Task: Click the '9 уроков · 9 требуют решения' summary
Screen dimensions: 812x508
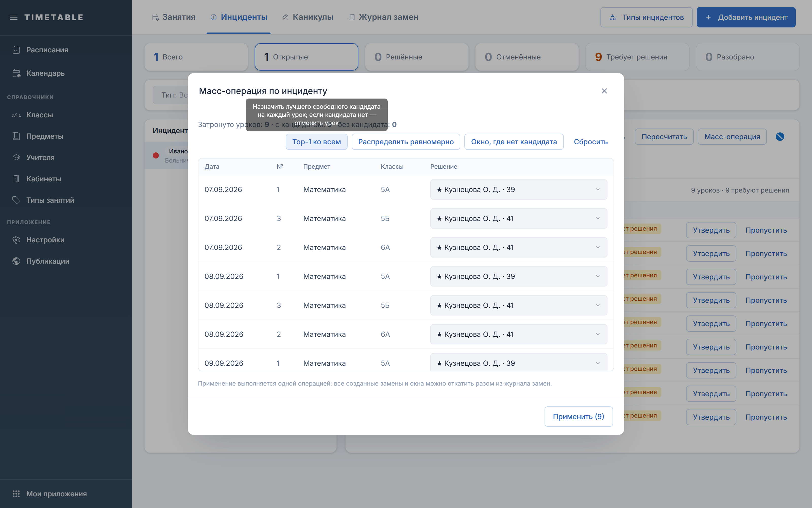Action: click(740, 190)
